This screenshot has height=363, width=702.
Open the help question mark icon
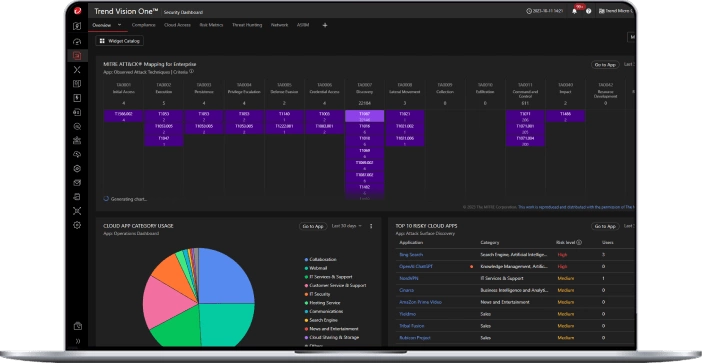[x=588, y=11]
